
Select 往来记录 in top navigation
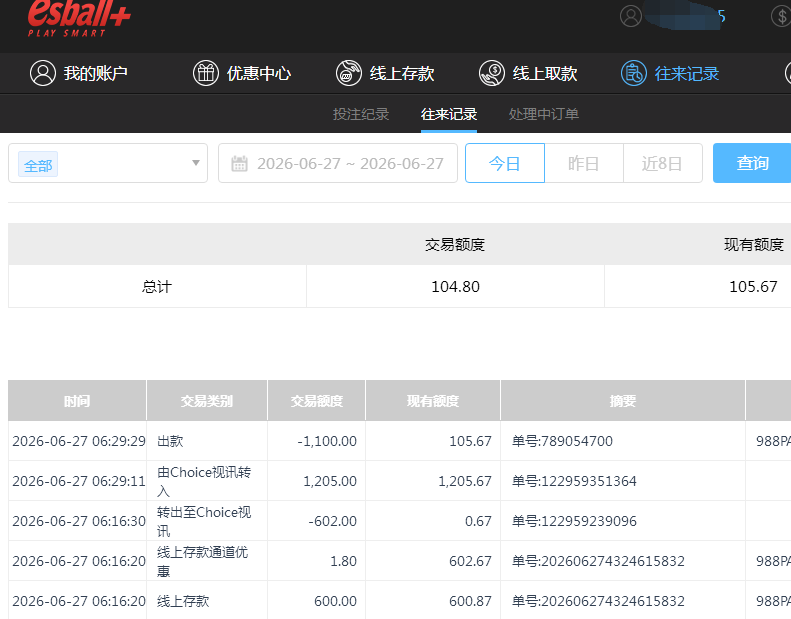point(670,73)
